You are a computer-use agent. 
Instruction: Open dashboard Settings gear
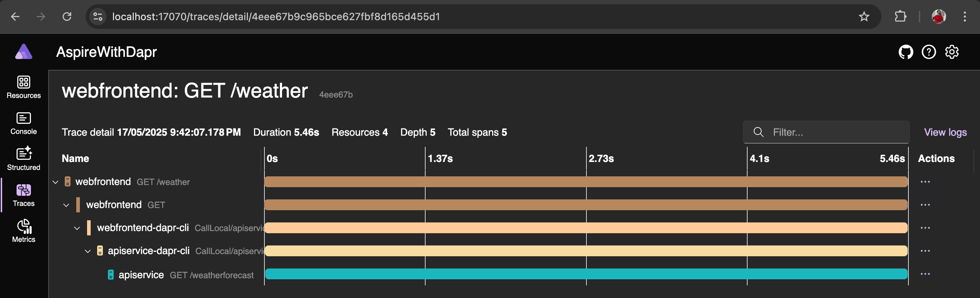[952, 52]
